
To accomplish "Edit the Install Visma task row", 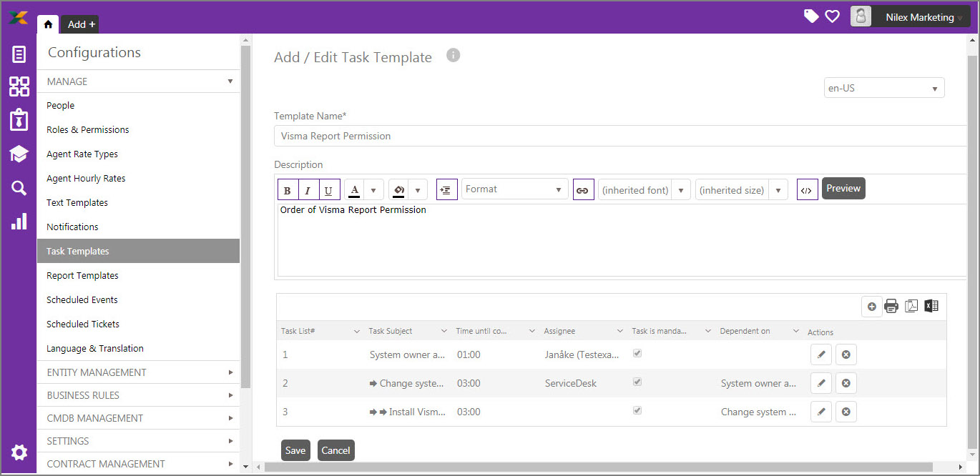I will tap(821, 412).
